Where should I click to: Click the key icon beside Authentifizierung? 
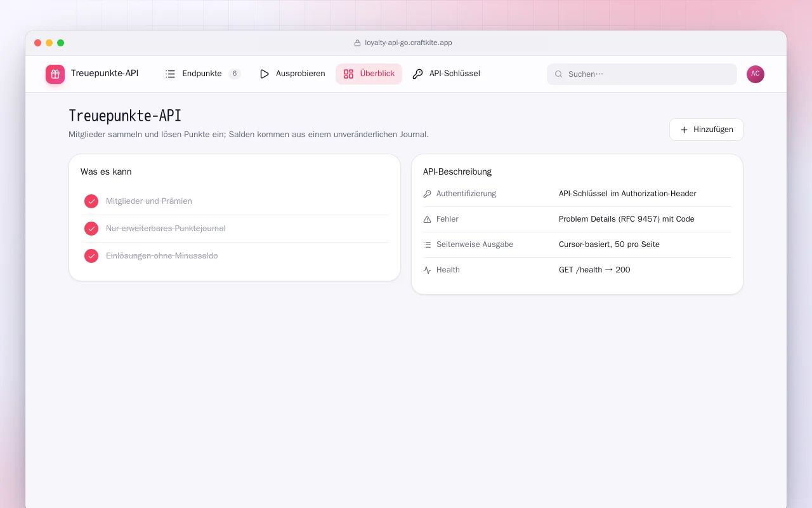tap(427, 194)
